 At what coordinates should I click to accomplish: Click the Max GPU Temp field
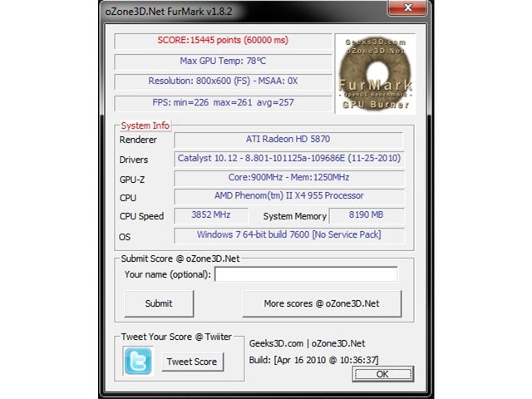pos(223,62)
